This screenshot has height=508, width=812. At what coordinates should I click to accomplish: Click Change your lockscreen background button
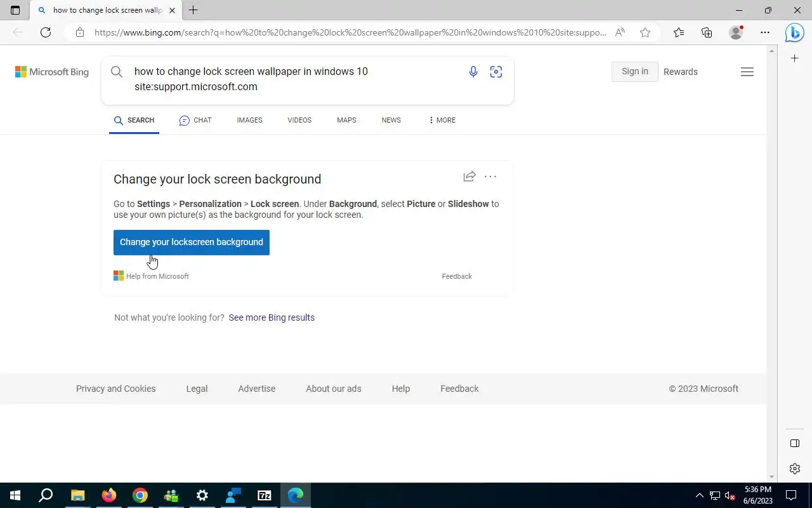tap(192, 243)
